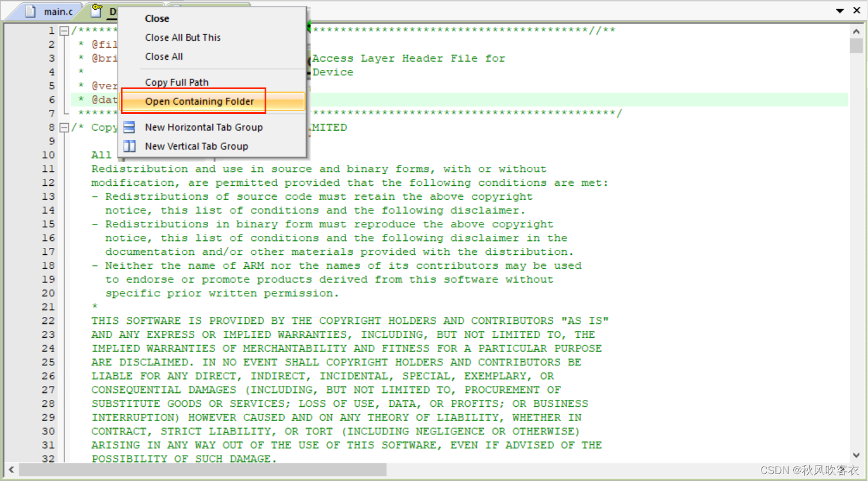Image resolution: width=868 pixels, height=481 pixels.
Task: Click the vertical scrollbar thumb
Action: (856, 45)
